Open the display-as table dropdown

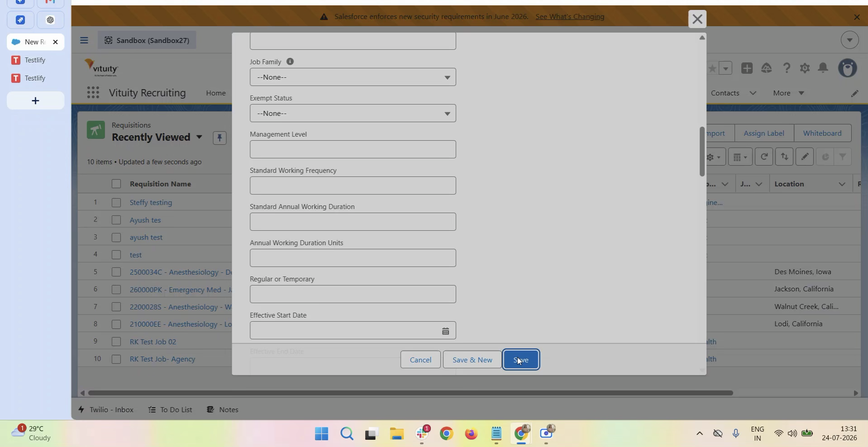pyautogui.click(x=740, y=157)
